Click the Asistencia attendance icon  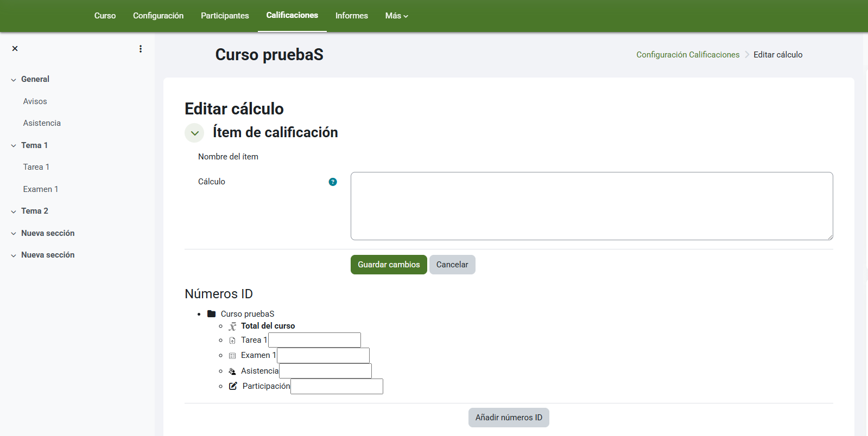click(x=232, y=371)
